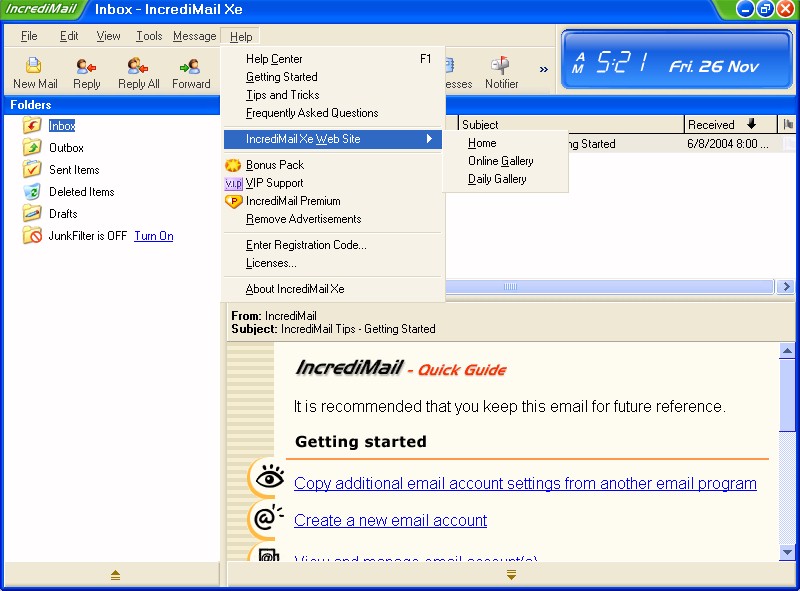Open the Notifier toolbar icon
The height and width of the screenshot is (591, 800).
[x=501, y=72]
